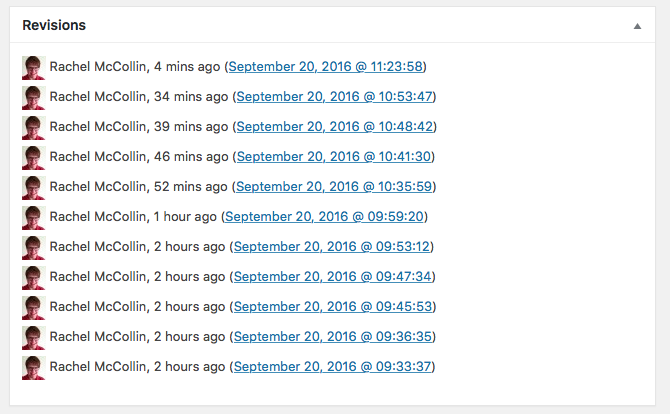Click the Revisions panel heading
Viewport: 670px width, 414px height.
point(54,25)
